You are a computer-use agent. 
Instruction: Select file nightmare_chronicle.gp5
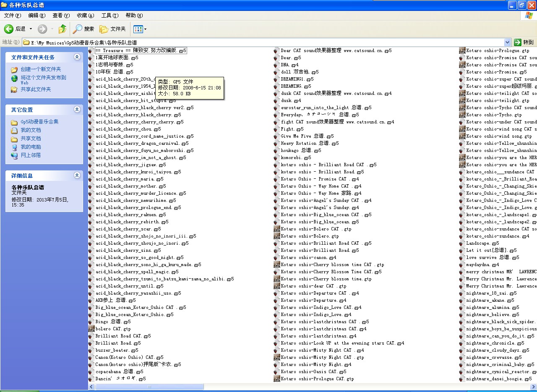pyautogui.click(x=495, y=343)
